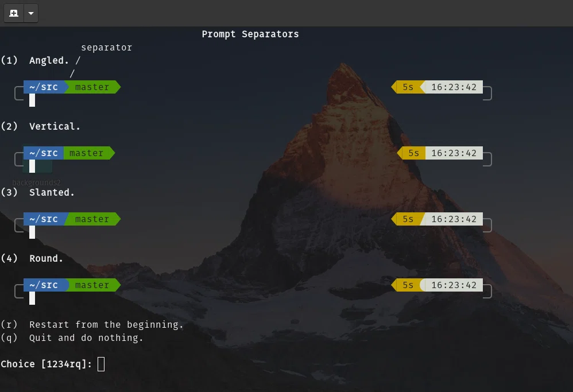Click the "Choice [1234rq]:" prompt text
The width and height of the screenshot is (573, 392).
coord(47,364)
